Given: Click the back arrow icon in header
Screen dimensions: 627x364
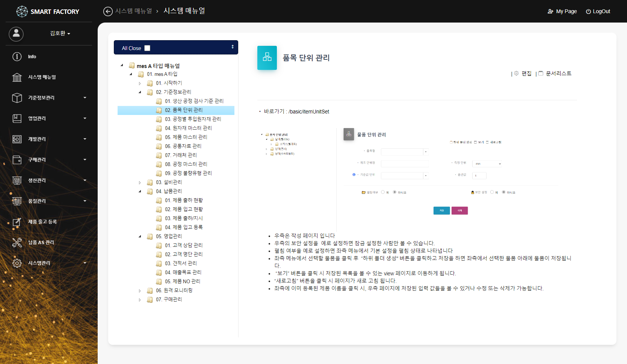Looking at the screenshot, I should [x=108, y=12].
